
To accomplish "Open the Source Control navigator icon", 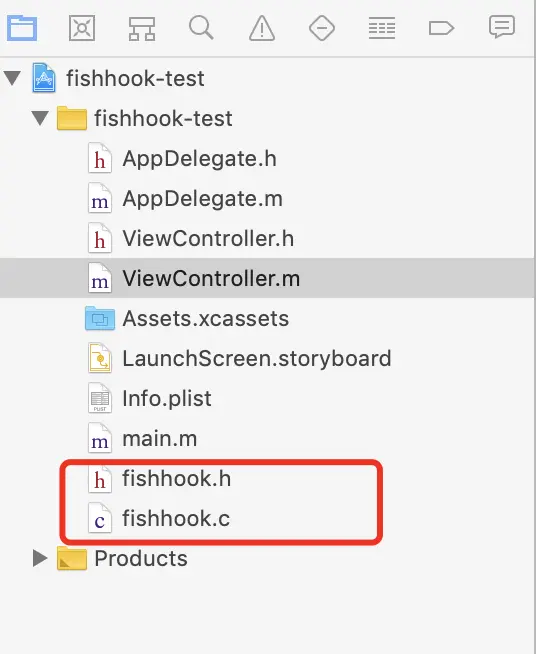I will (82, 28).
